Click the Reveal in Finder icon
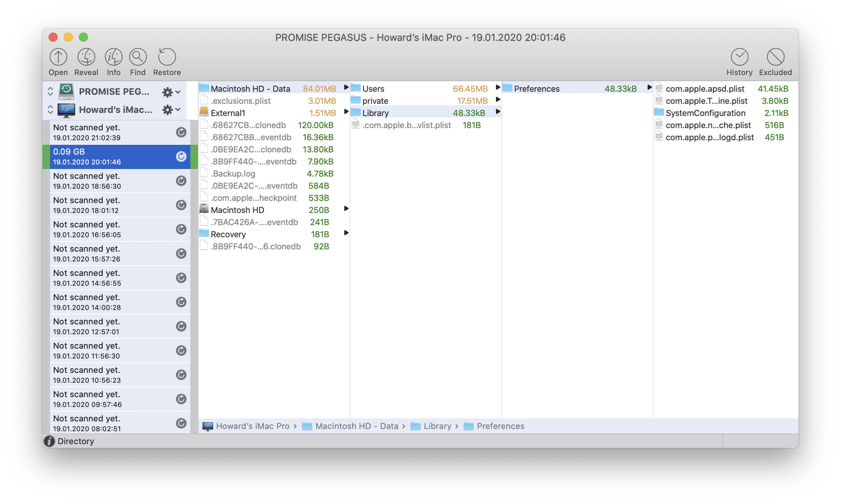The image size is (841, 504). tap(86, 57)
